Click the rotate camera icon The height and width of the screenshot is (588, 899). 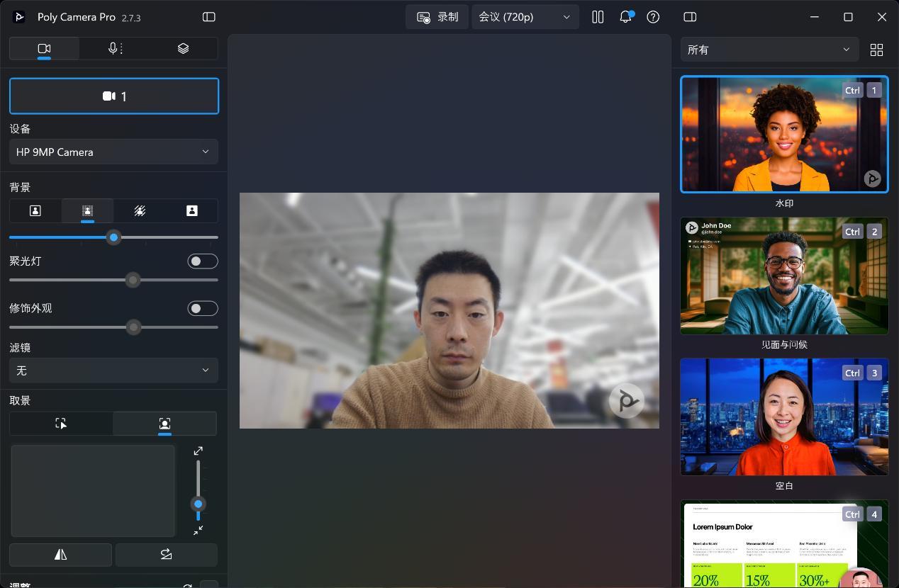(x=166, y=555)
